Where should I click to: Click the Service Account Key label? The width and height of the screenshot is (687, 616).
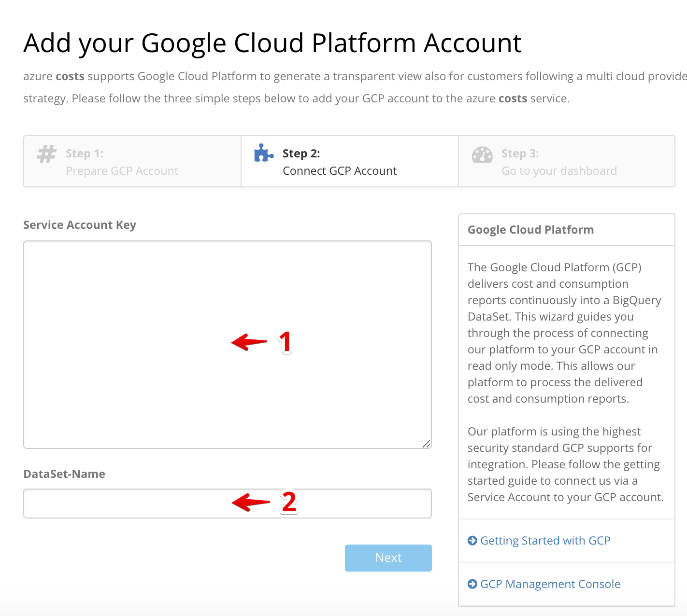click(x=80, y=225)
